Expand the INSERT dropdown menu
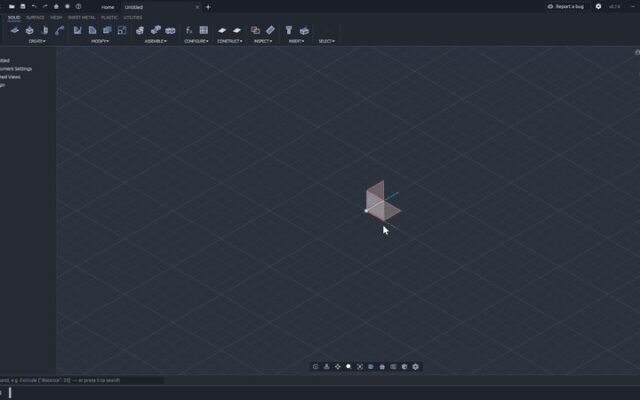 pyautogui.click(x=297, y=41)
